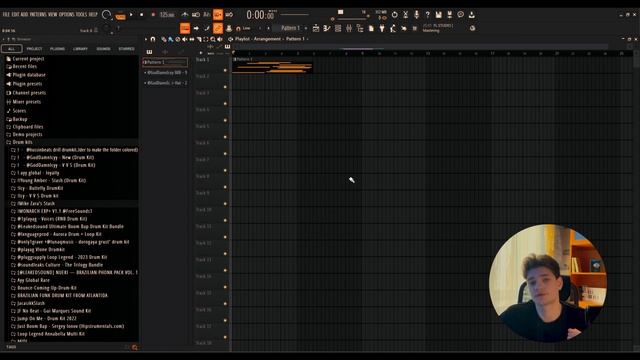Click the Pattern 1 clip on Track 1
The image size is (640, 360).
tap(272, 65)
